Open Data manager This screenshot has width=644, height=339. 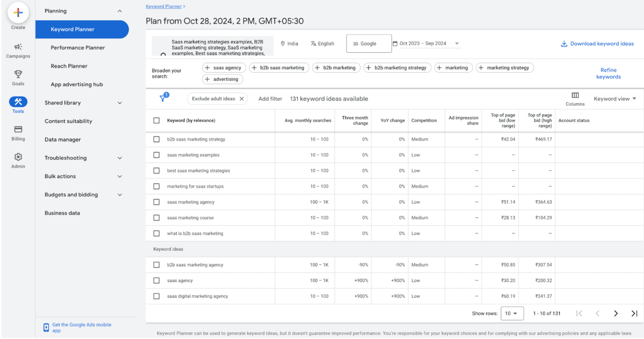[x=63, y=140]
